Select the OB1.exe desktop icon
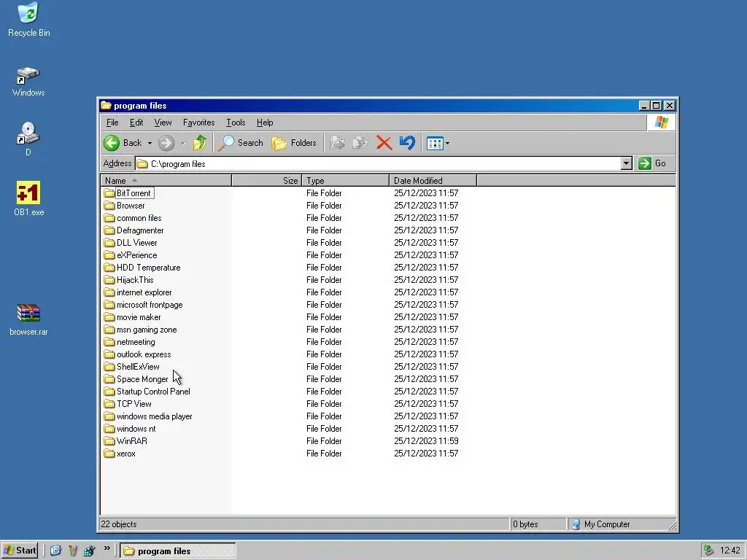Screen dimensions: 747x560 (28, 198)
